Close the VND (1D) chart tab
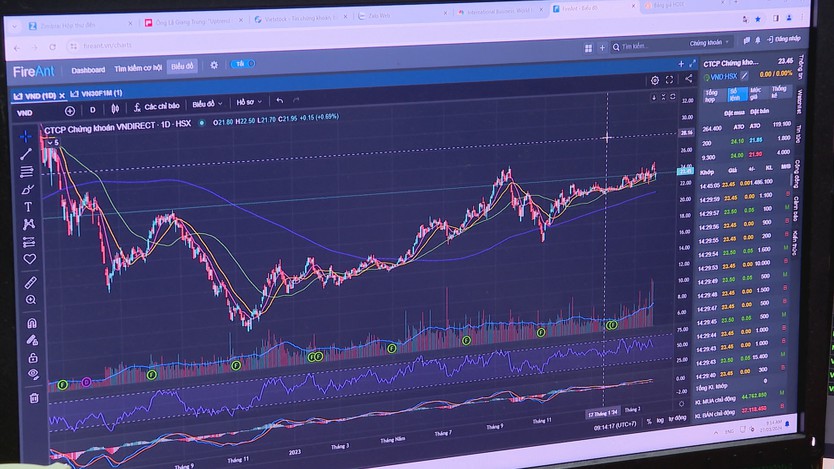 pos(62,96)
